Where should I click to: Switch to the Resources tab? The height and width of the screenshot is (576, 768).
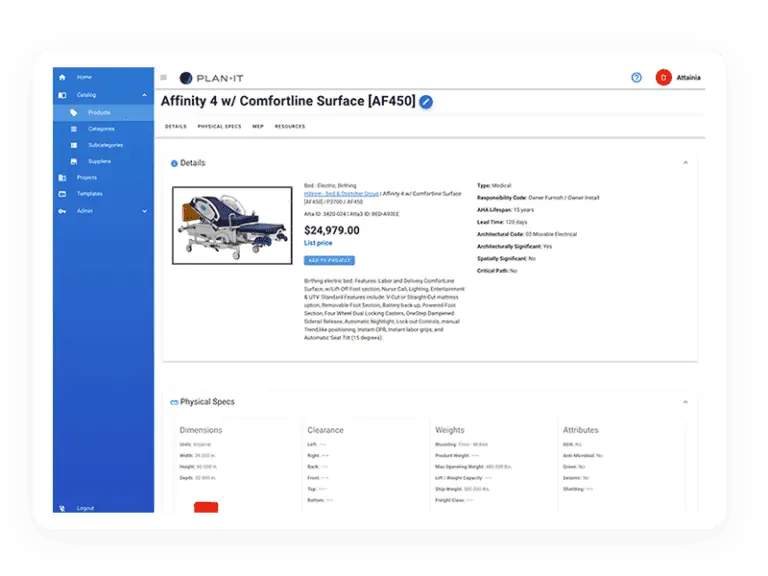tap(290, 126)
